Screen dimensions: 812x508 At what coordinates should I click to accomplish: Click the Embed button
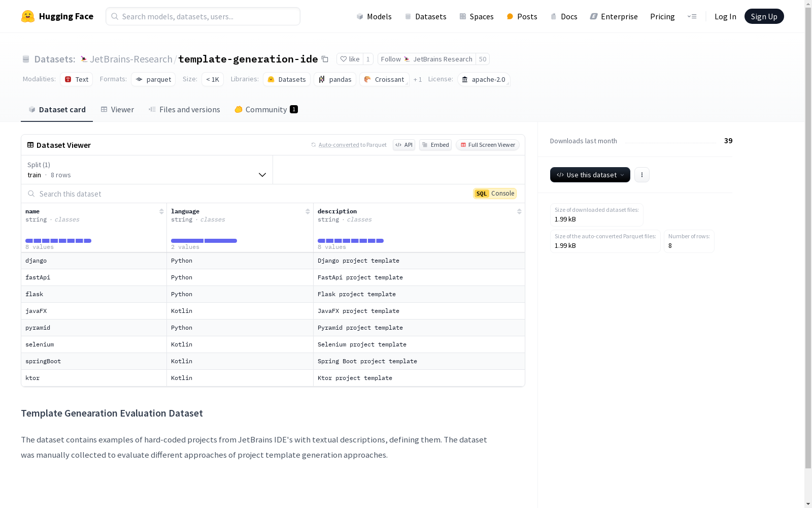tap(435, 145)
